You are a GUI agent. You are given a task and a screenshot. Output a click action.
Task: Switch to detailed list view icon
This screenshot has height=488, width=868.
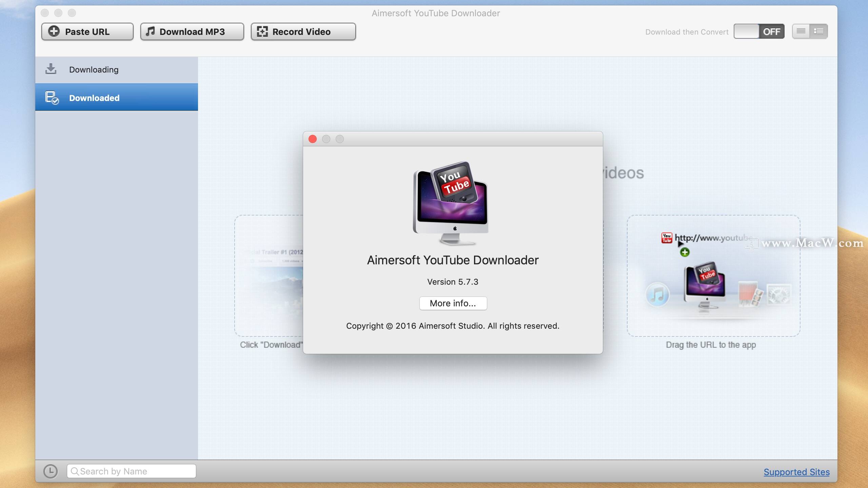818,31
